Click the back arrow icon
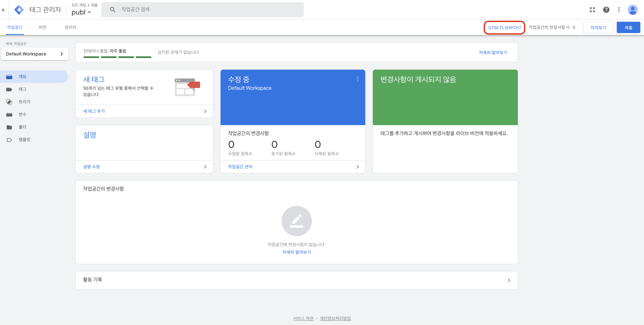 pyautogui.click(x=4, y=10)
